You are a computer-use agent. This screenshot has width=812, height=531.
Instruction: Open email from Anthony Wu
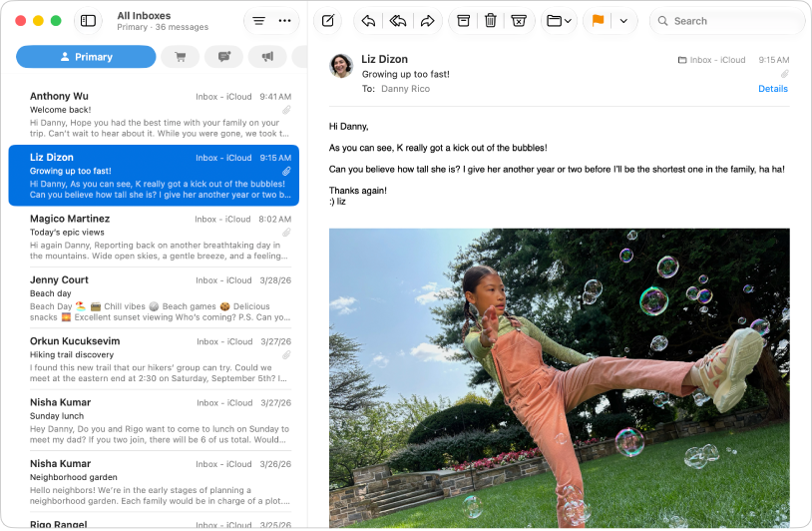(x=154, y=115)
